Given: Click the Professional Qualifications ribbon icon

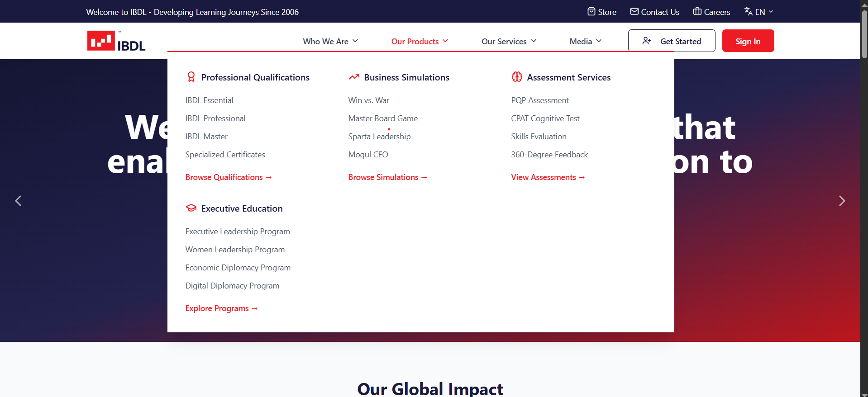Looking at the screenshot, I should click(191, 77).
